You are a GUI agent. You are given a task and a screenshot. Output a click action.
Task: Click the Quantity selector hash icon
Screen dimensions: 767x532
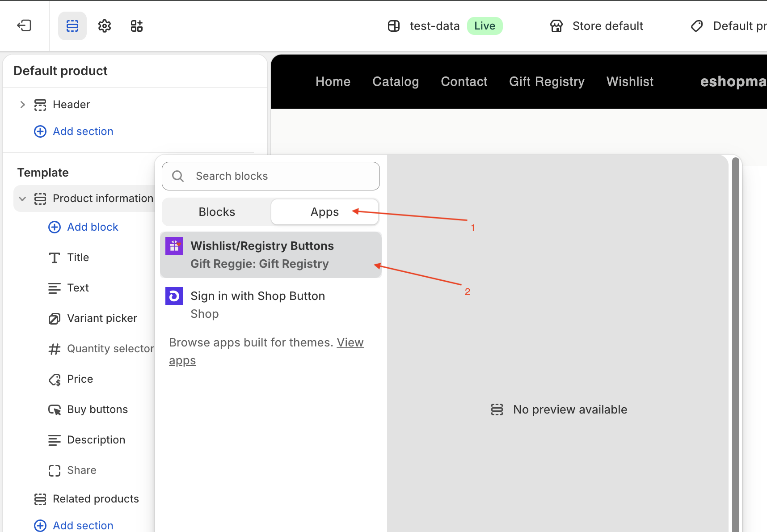click(x=55, y=349)
